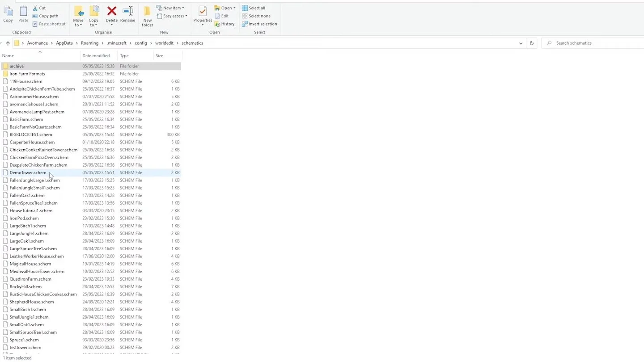Click the Cut scissors command
The height and width of the screenshot is (362, 644).
point(39,8)
